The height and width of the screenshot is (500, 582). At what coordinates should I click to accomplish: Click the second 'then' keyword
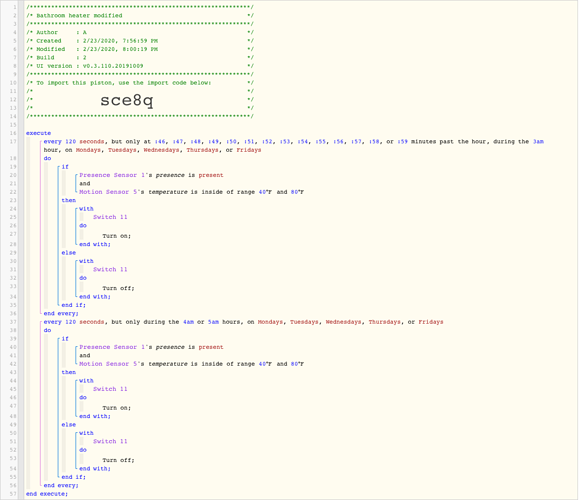(69, 372)
